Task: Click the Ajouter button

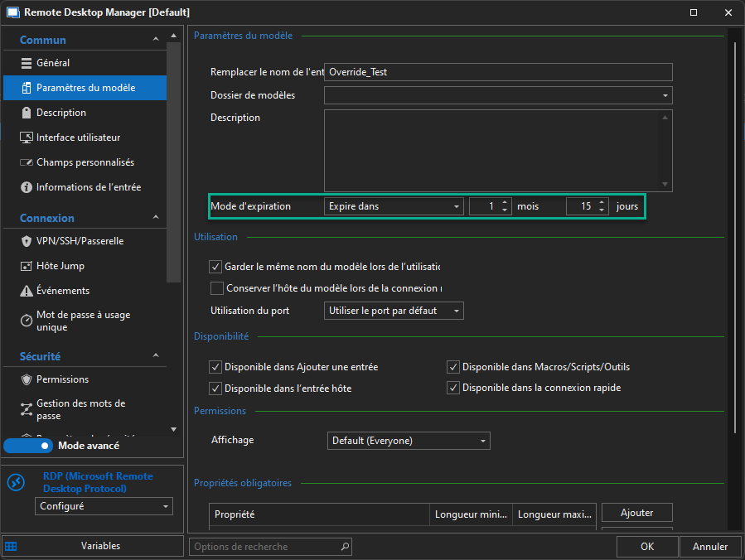Action: click(x=636, y=513)
